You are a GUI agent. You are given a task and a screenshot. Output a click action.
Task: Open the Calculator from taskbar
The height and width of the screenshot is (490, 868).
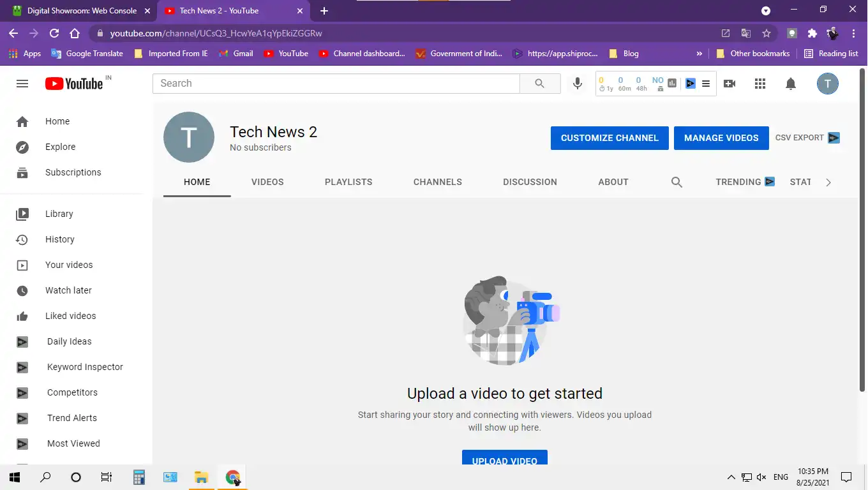[x=138, y=477]
